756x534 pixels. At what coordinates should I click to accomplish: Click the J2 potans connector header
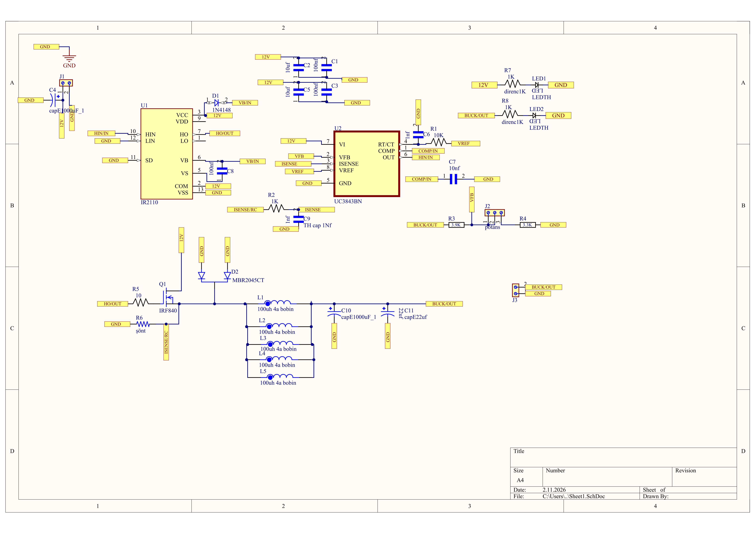tap(494, 213)
